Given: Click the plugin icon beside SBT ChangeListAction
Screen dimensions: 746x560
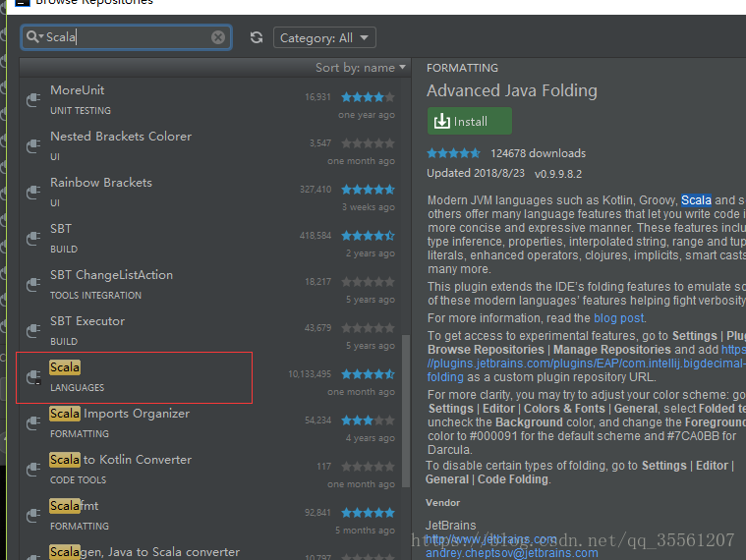Looking at the screenshot, I should coord(33,284).
